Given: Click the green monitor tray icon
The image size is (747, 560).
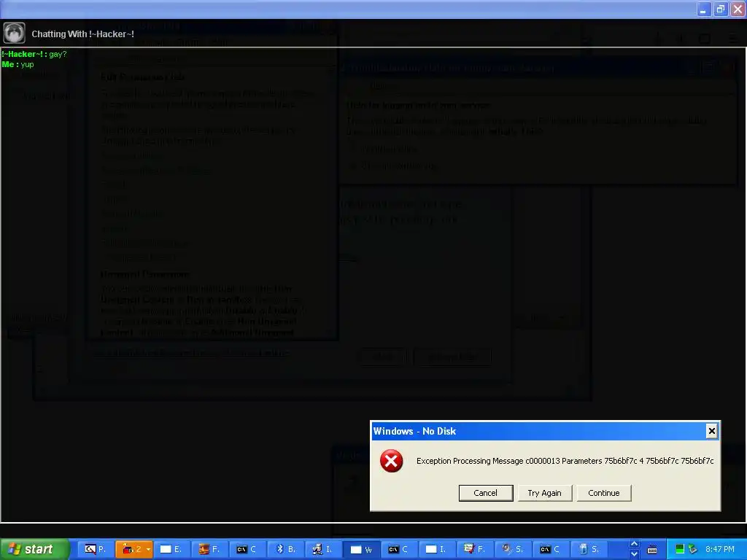Looking at the screenshot, I should [680, 549].
